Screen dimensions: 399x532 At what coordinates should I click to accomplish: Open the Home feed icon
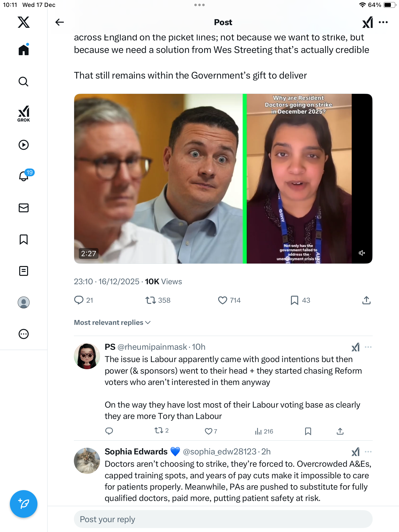point(24,50)
